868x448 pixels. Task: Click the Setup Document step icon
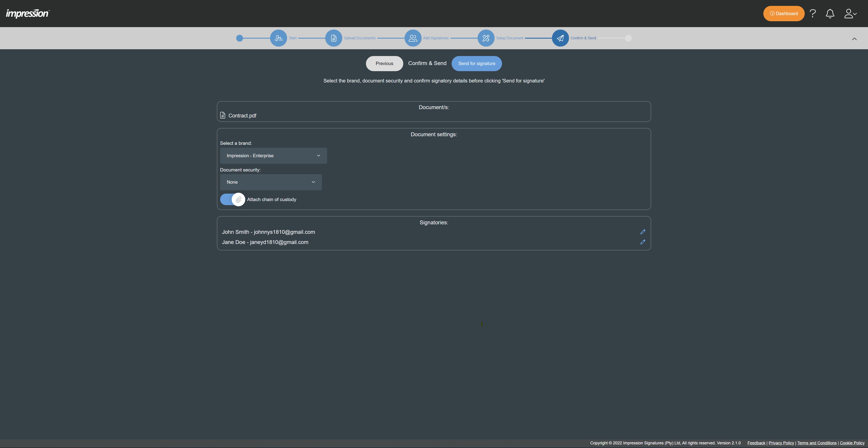pos(486,38)
